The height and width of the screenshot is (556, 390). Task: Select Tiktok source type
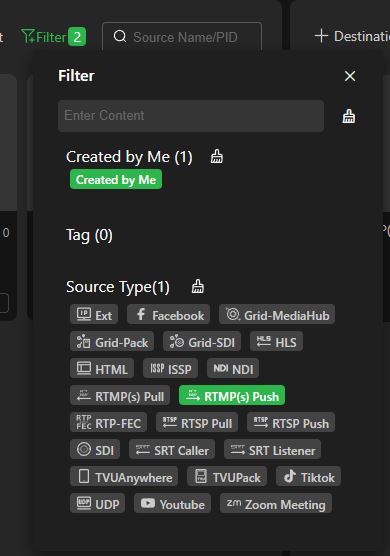(x=308, y=476)
